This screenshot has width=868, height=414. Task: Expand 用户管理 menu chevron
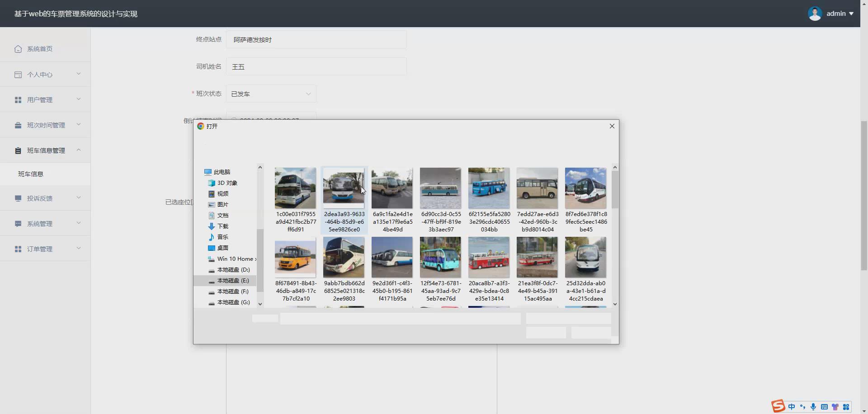pos(79,99)
